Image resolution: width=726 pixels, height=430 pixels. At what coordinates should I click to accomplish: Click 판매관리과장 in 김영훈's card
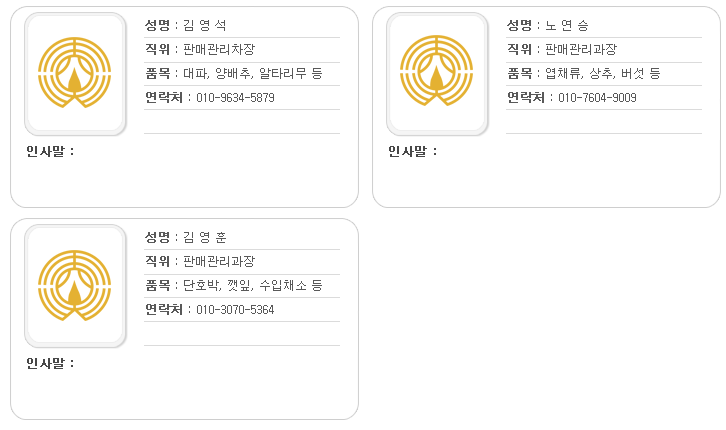click(x=219, y=261)
